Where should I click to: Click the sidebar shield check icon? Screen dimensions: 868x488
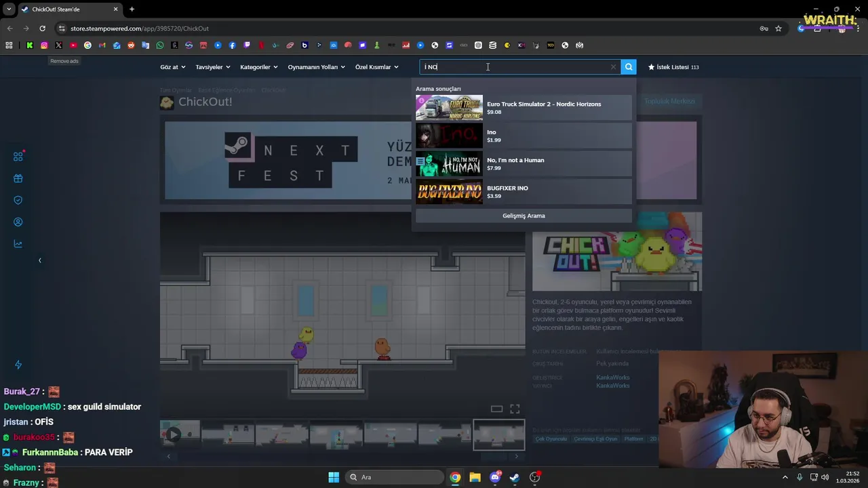[x=18, y=200]
